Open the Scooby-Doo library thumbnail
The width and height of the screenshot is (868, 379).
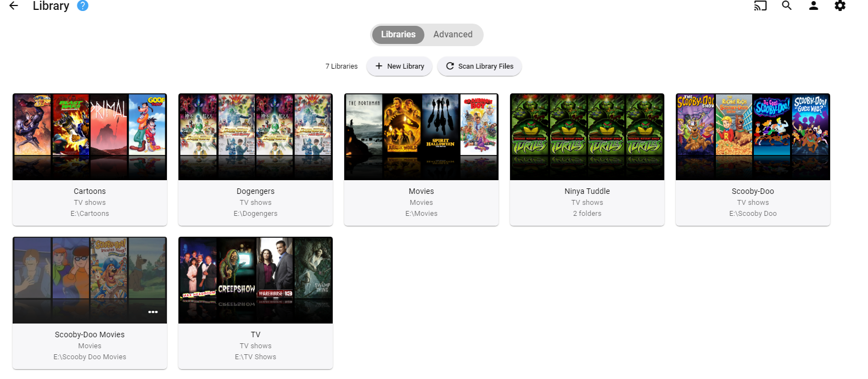click(x=753, y=137)
